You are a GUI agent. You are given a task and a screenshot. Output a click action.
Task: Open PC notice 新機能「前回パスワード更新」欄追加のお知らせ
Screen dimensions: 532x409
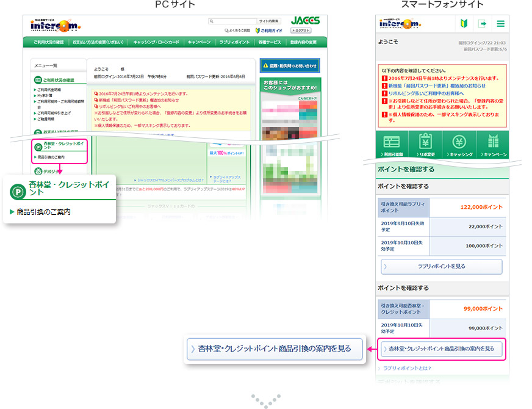tap(138, 100)
